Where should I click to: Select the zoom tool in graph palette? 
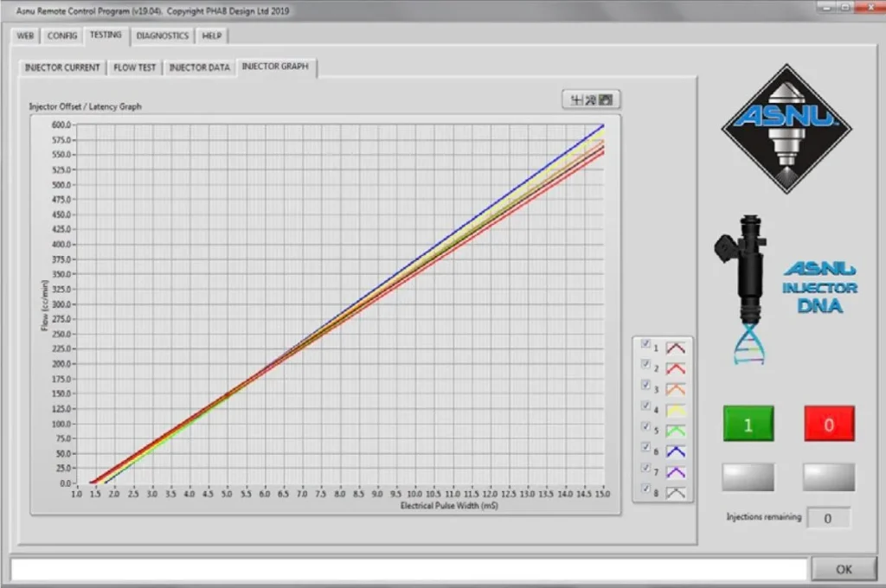pyautogui.click(x=590, y=100)
